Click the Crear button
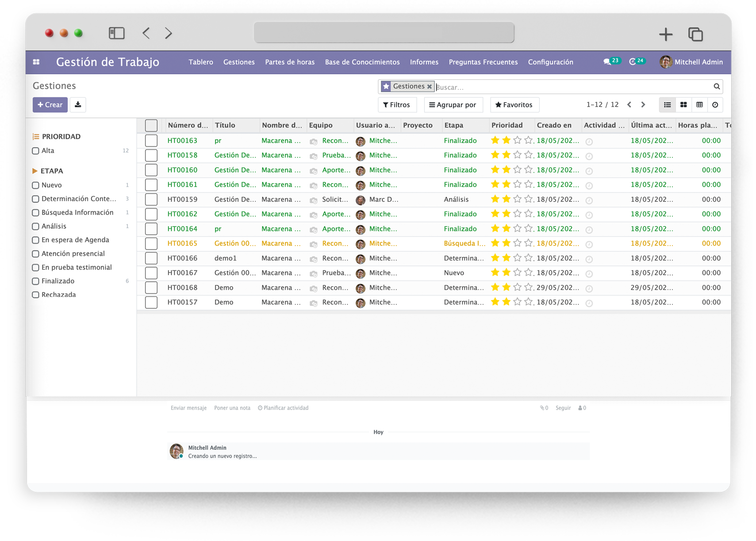The width and height of the screenshot is (756, 541). click(x=50, y=105)
